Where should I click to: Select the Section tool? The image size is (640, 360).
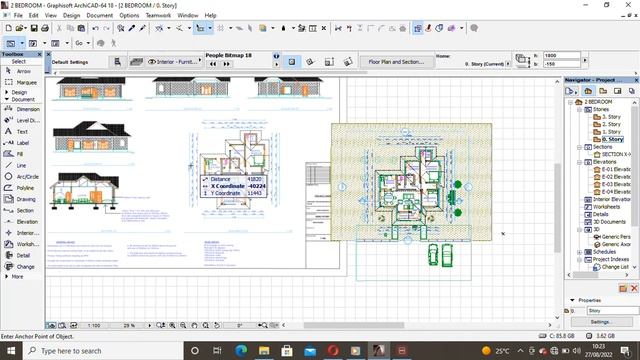[x=19, y=210]
